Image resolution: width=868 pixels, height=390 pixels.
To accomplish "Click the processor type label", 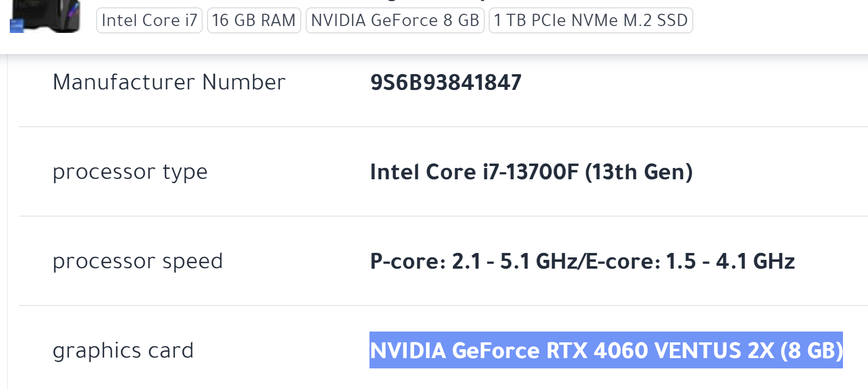I will [x=130, y=172].
